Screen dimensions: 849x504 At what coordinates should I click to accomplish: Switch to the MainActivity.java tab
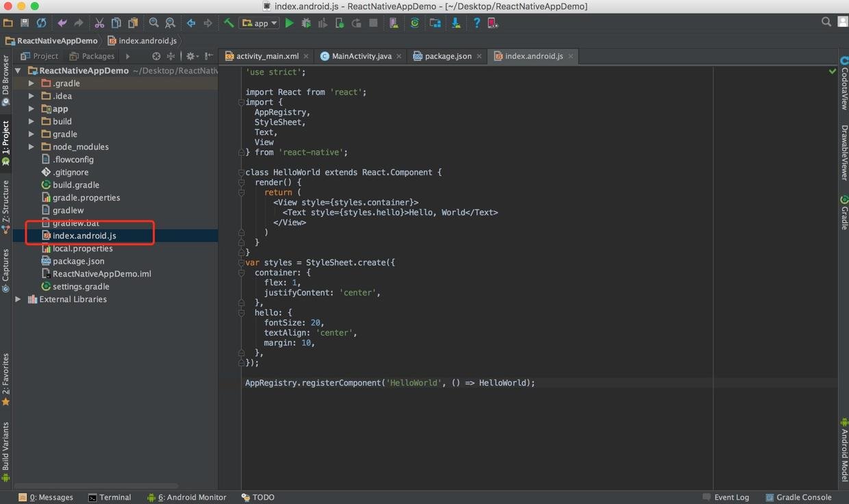tap(362, 56)
